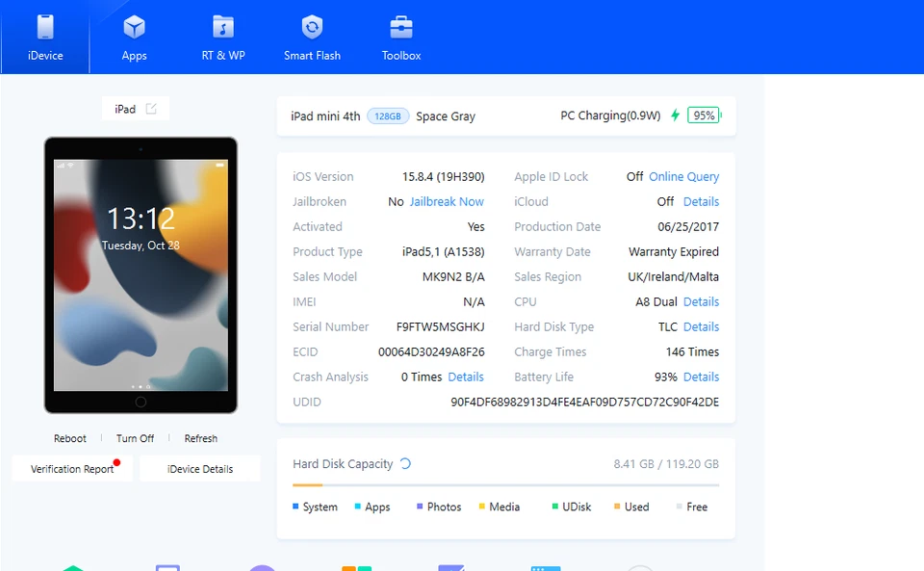Open Hard Disk Type Details link
The image size is (924, 571).
[702, 327]
